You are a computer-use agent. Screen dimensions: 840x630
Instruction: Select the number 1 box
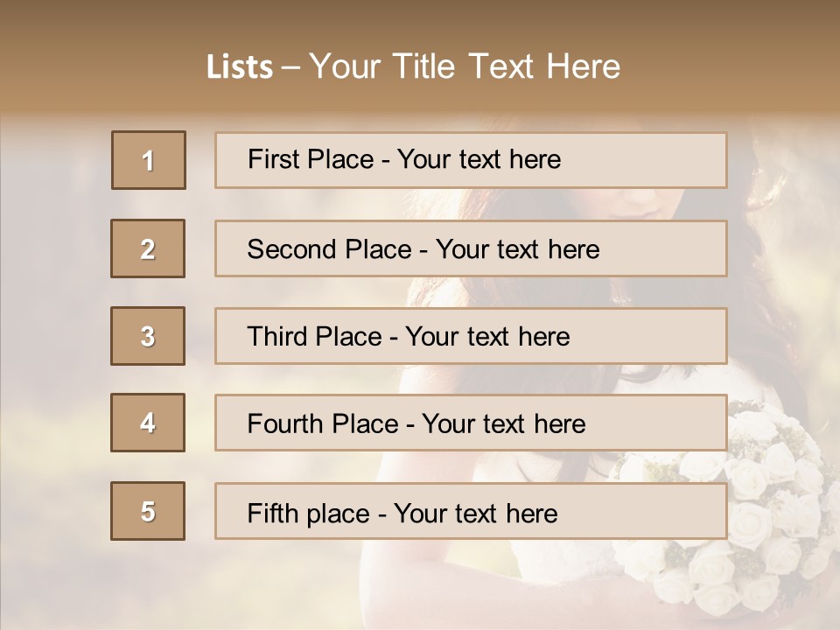click(x=149, y=160)
